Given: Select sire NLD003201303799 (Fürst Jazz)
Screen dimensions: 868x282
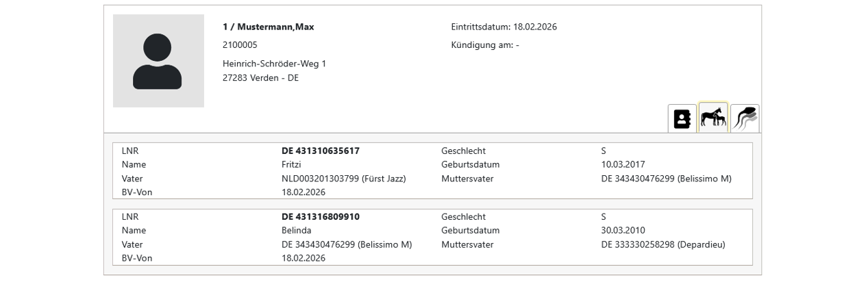Looking at the screenshot, I should click(x=343, y=179).
